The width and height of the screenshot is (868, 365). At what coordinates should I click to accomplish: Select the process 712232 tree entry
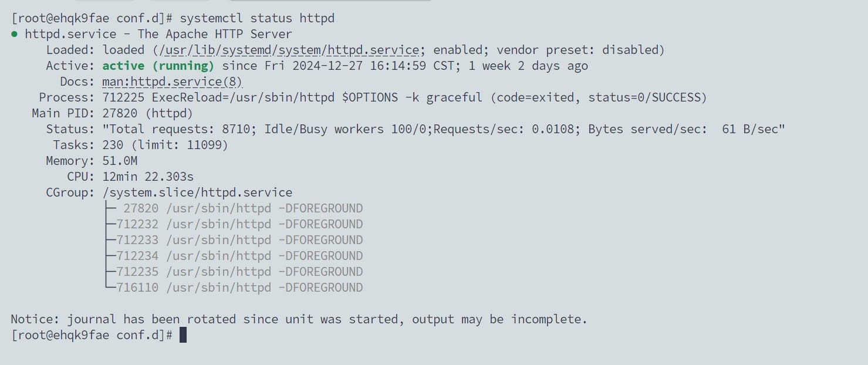tap(239, 224)
